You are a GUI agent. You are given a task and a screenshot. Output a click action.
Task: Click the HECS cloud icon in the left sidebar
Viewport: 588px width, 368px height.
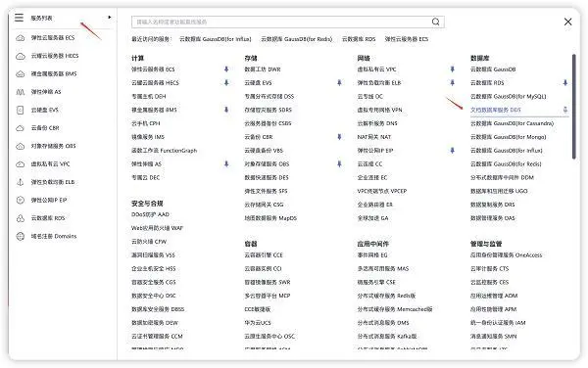coord(21,56)
